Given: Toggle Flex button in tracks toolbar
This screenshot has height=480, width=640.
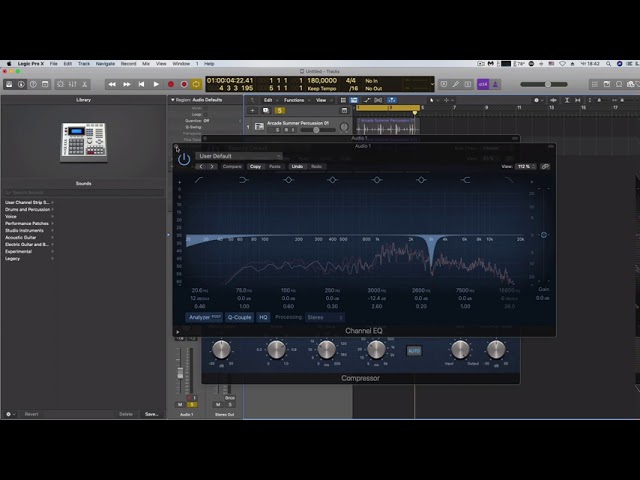Looking at the screenshot, I should coord(378,100).
